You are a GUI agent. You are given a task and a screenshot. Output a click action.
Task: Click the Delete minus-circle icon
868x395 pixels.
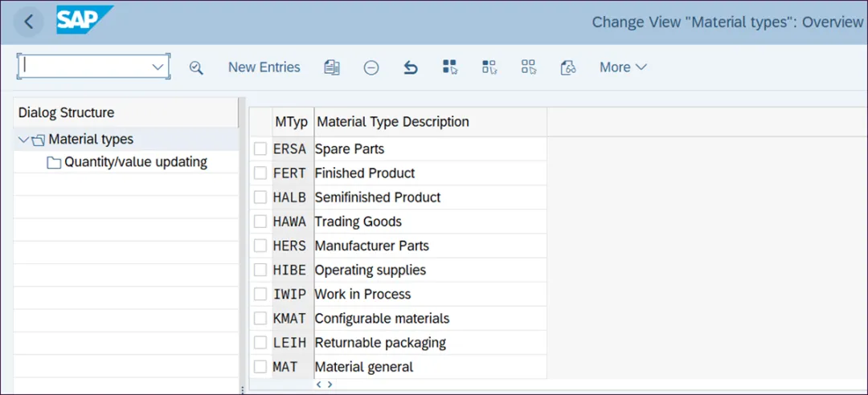point(371,67)
